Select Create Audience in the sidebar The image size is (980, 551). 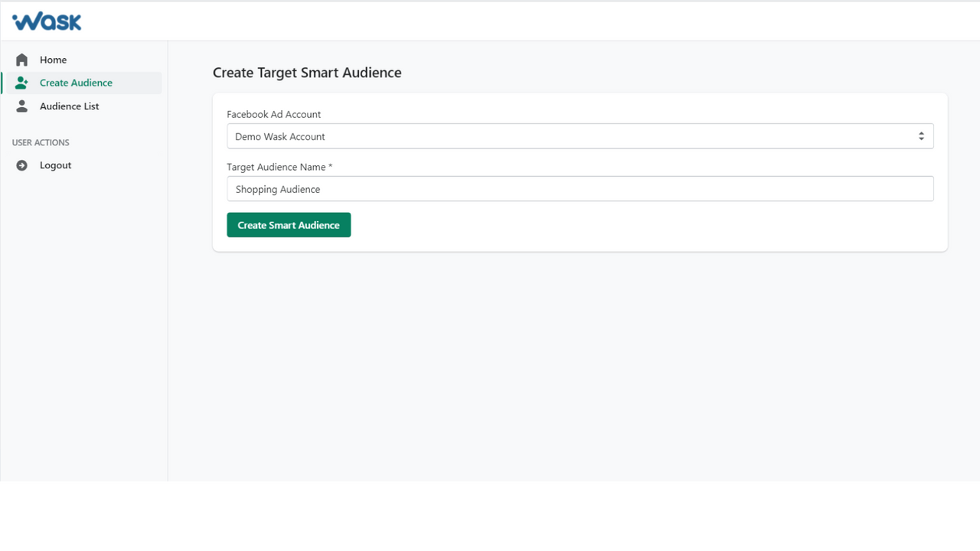click(82, 83)
